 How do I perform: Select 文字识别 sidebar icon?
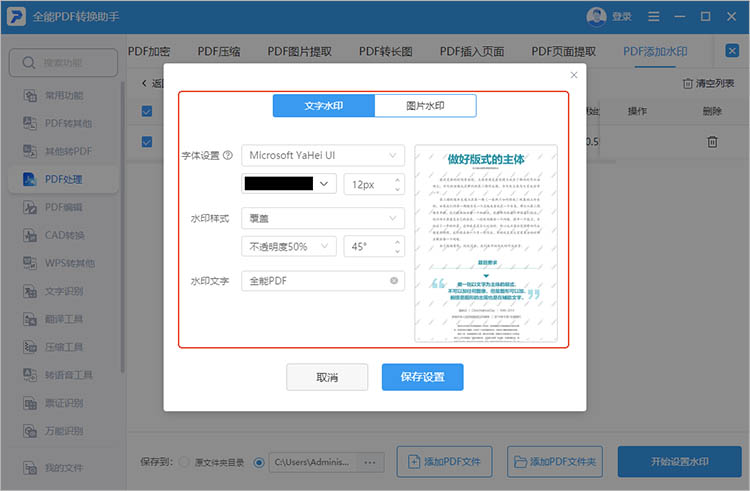coord(30,291)
